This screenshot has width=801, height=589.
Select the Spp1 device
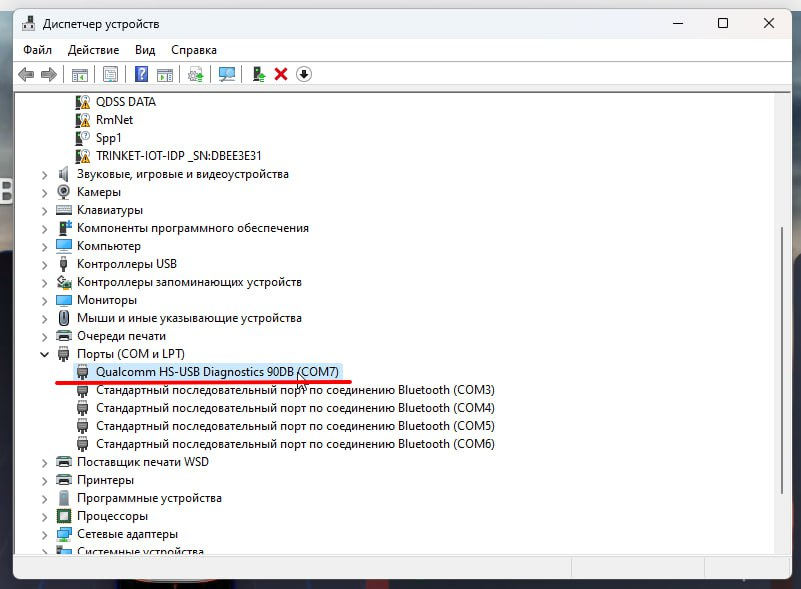coord(109,138)
